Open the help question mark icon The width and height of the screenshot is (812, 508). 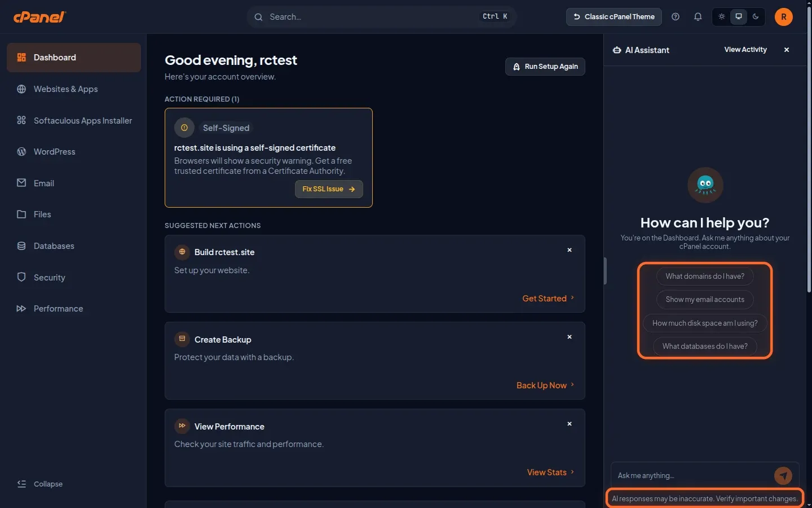pyautogui.click(x=676, y=17)
